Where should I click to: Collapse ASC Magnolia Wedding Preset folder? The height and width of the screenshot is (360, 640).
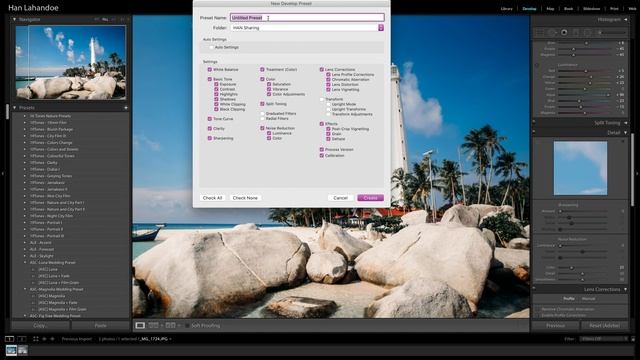click(25, 289)
